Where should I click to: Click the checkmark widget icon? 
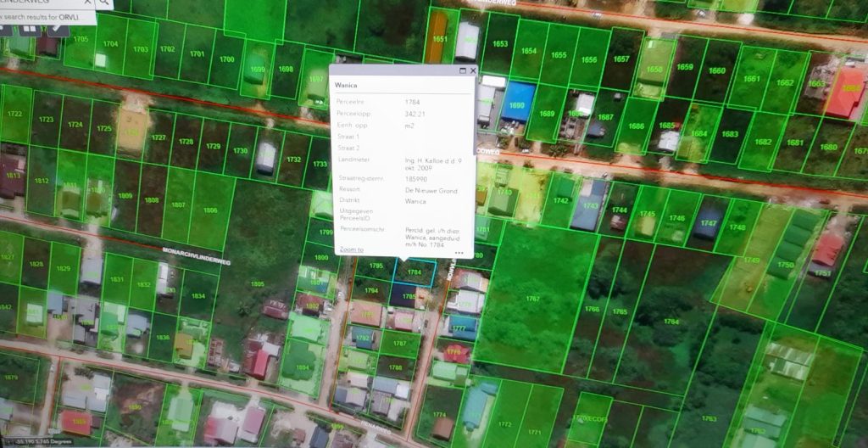pyautogui.click(x=58, y=30)
